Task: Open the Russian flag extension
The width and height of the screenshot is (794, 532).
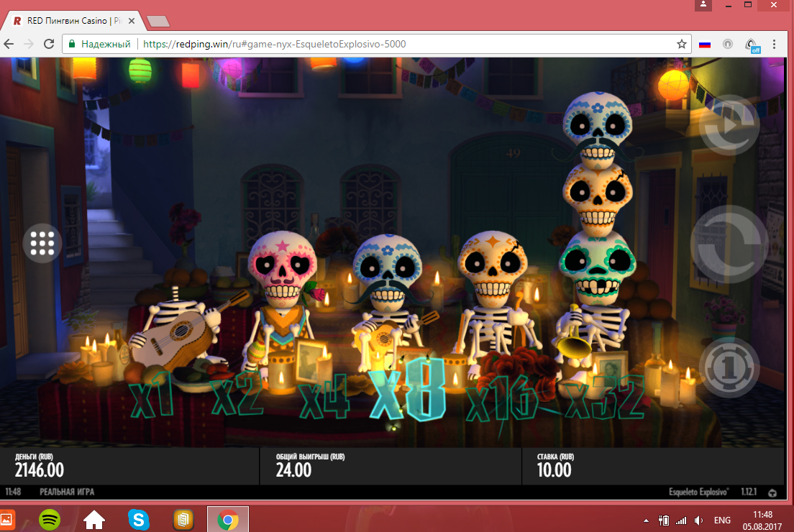Action: click(x=704, y=44)
